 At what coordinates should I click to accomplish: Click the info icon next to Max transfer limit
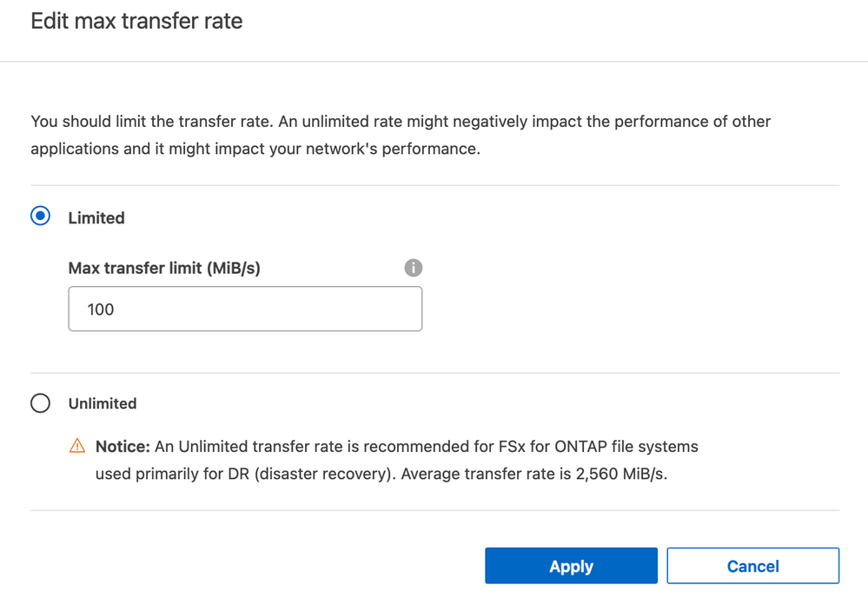pyautogui.click(x=414, y=268)
